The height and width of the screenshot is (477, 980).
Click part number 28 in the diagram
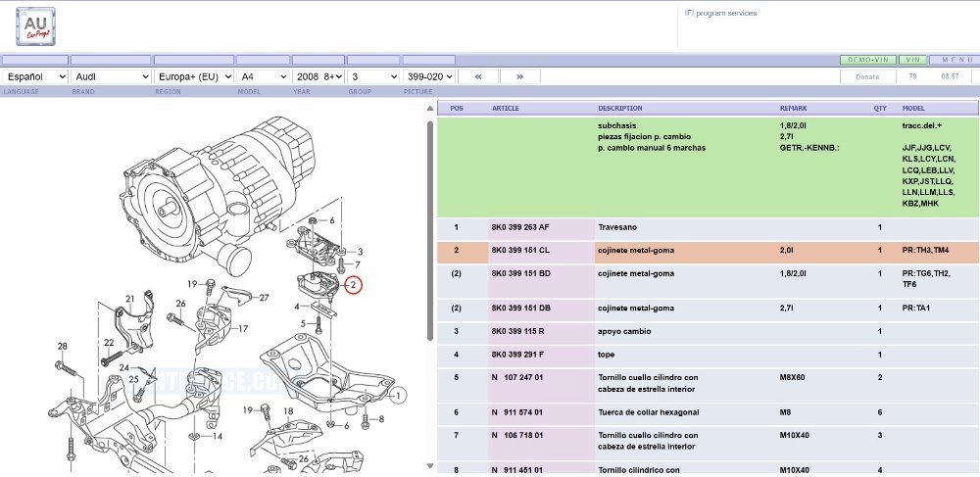[62, 346]
